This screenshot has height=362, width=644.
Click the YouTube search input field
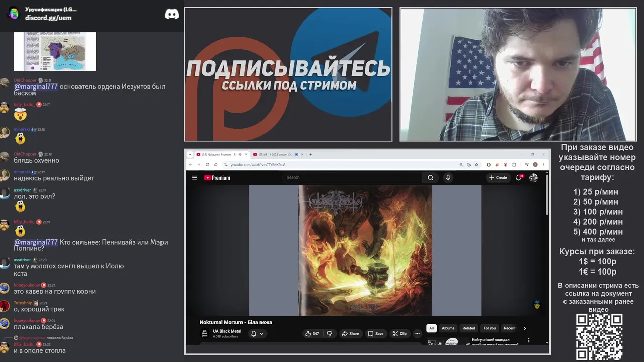[x=352, y=177]
